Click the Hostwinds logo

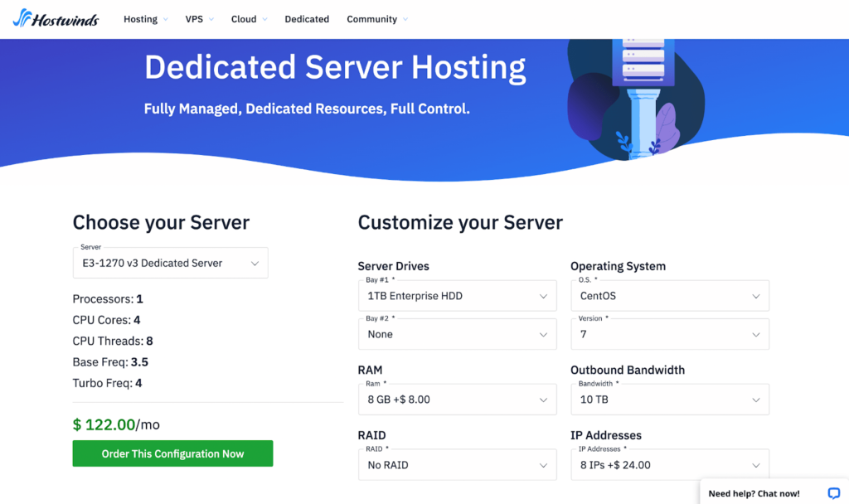[56, 19]
